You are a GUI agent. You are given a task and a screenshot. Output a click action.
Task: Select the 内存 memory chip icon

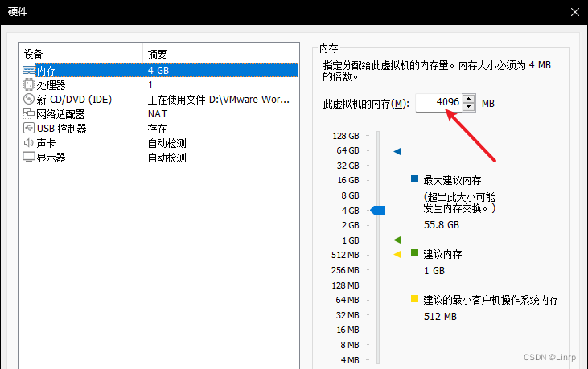28,70
